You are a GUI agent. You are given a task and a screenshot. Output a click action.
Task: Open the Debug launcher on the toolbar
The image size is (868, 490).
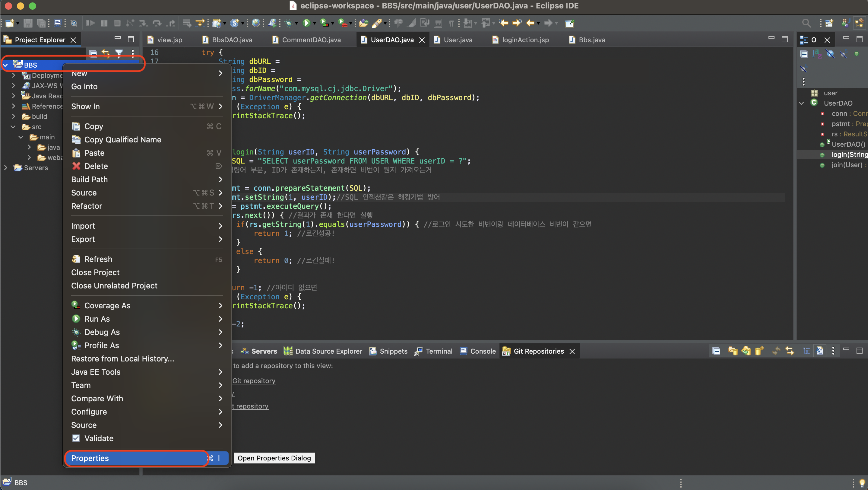click(289, 23)
